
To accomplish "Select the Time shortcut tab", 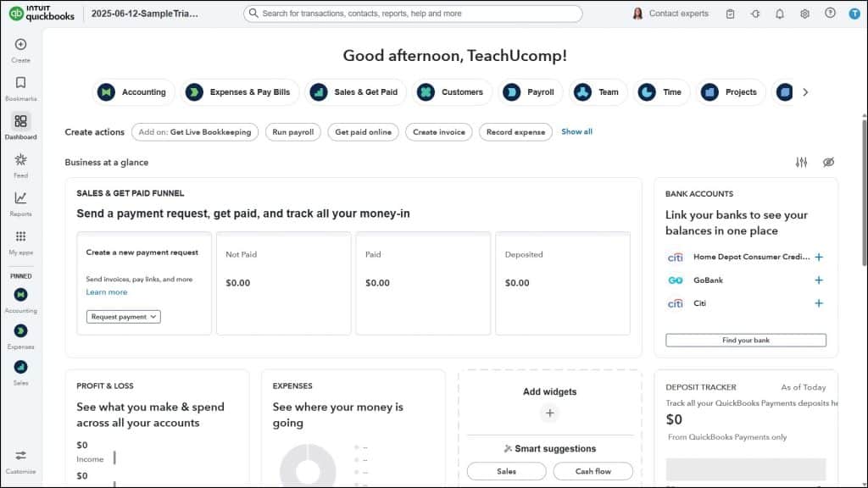I will point(661,91).
